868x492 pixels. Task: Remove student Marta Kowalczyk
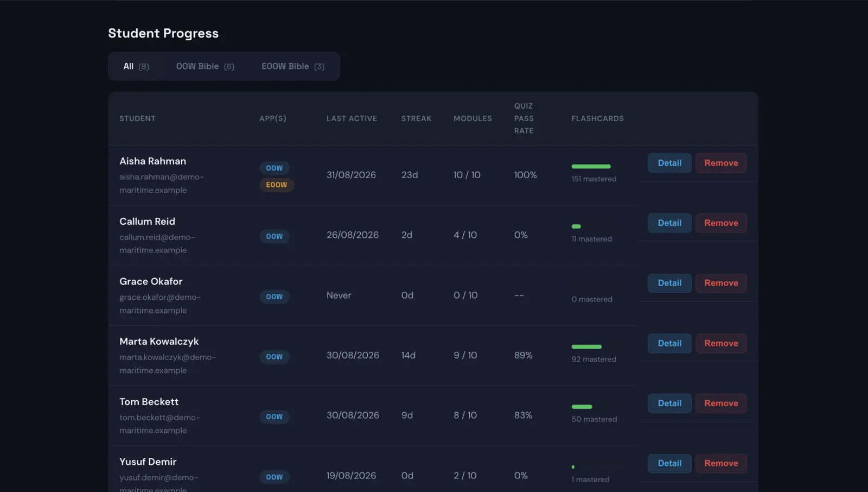(x=721, y=343)
